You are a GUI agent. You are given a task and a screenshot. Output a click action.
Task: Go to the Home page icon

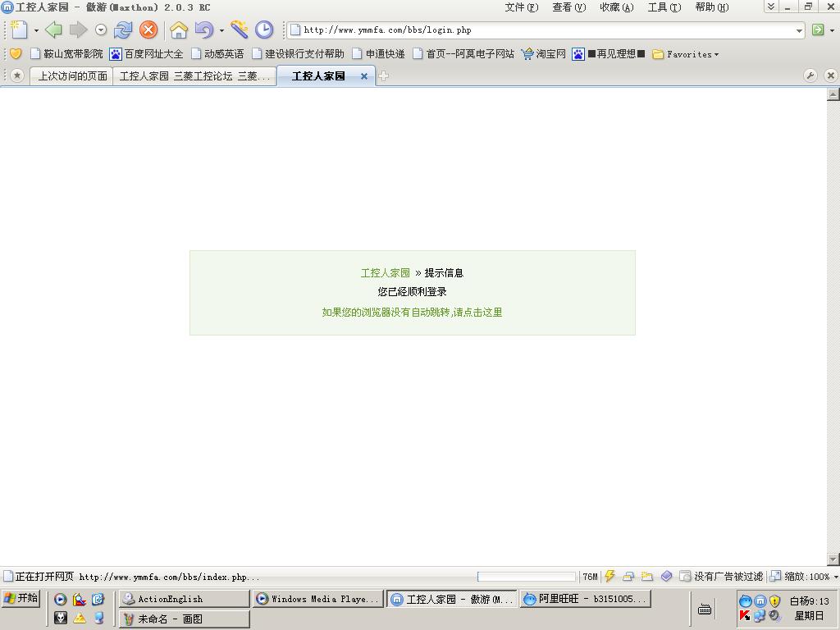tap(179, 30)
